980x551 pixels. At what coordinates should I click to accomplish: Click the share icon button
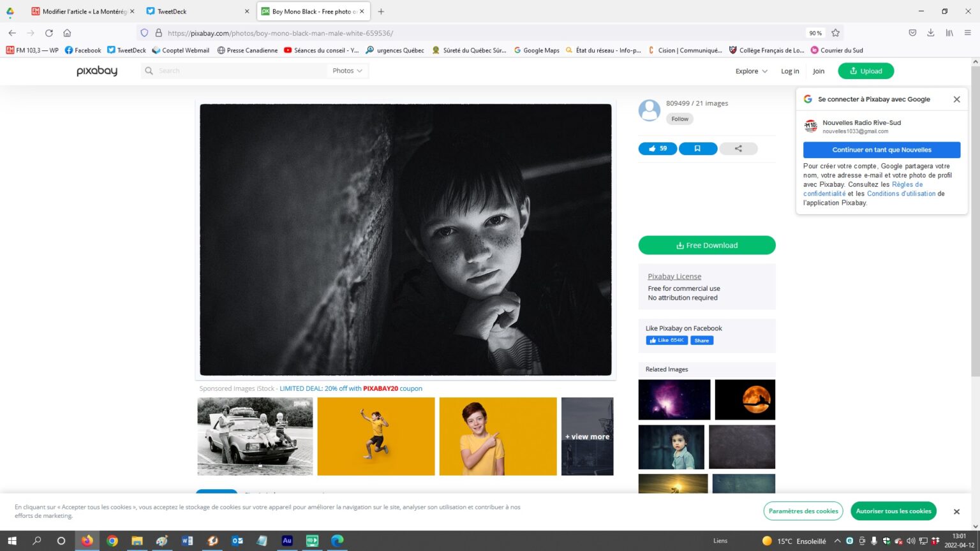pos(738,149)
